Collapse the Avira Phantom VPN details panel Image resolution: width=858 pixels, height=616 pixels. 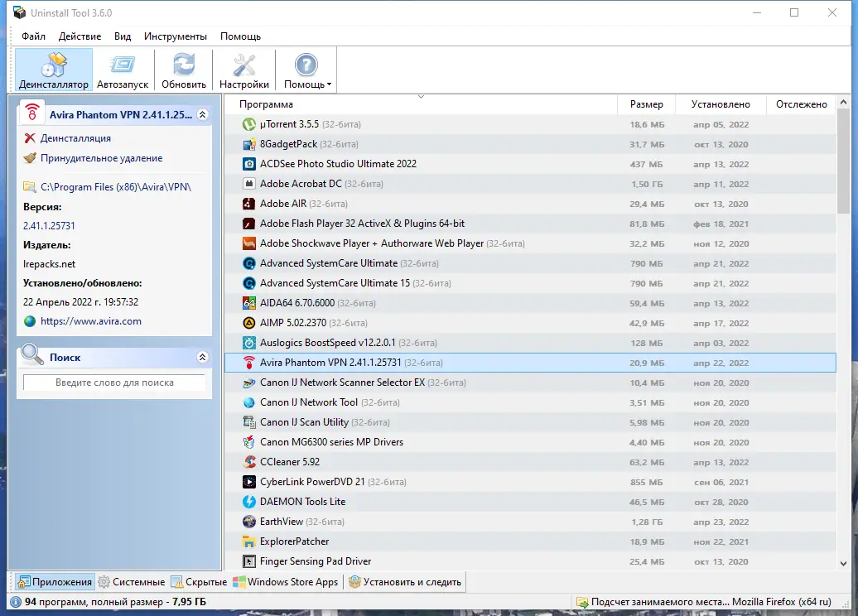coord(204,113)
